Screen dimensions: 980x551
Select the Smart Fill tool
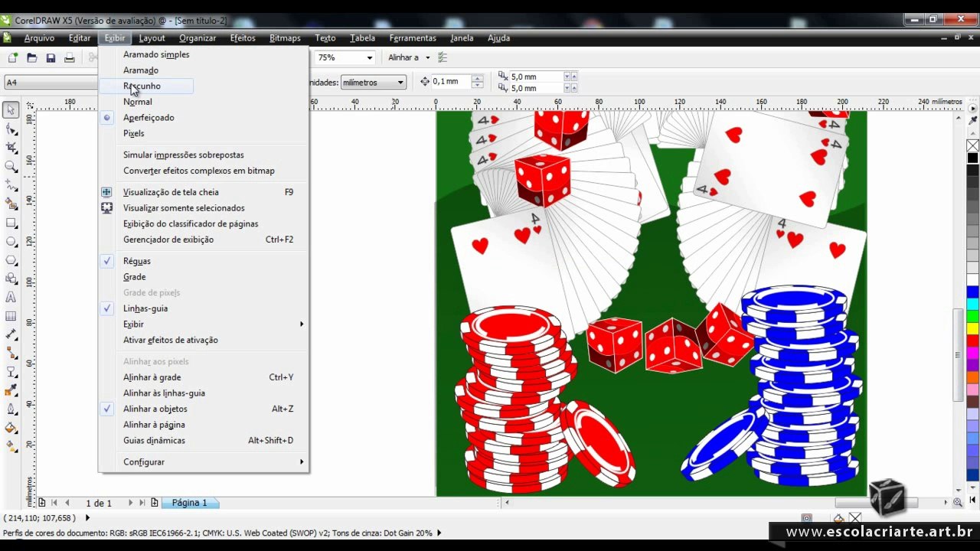11,204
